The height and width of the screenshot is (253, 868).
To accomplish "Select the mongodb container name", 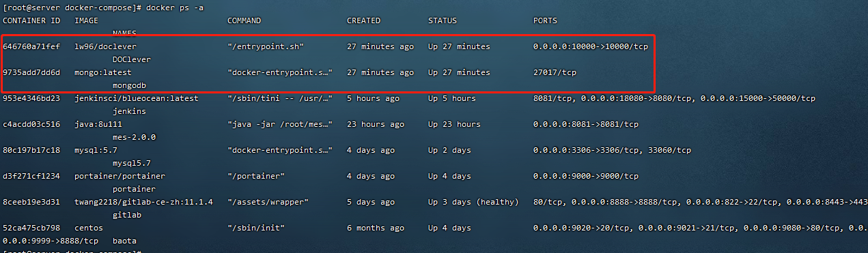I will point(129,85).
